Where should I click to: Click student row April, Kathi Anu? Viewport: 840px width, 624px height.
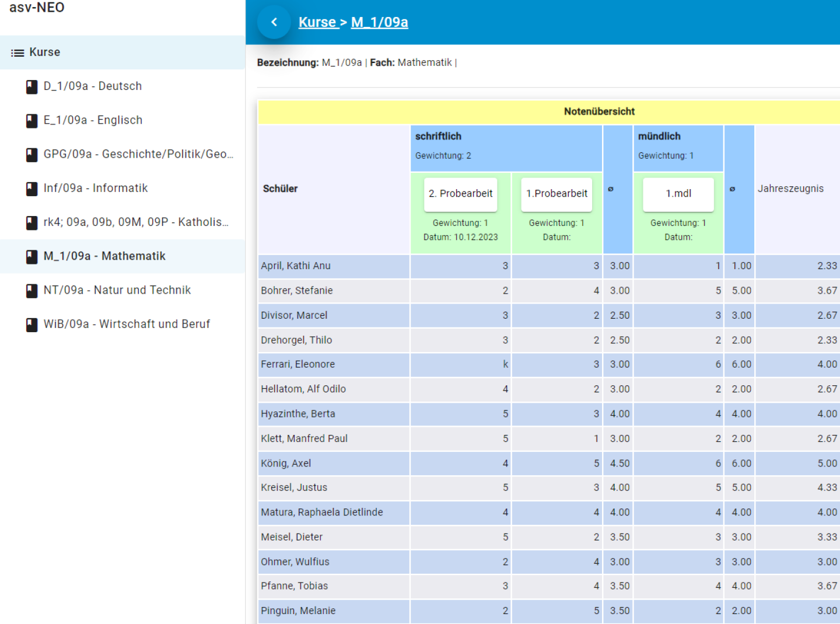(x=296, y=266)
